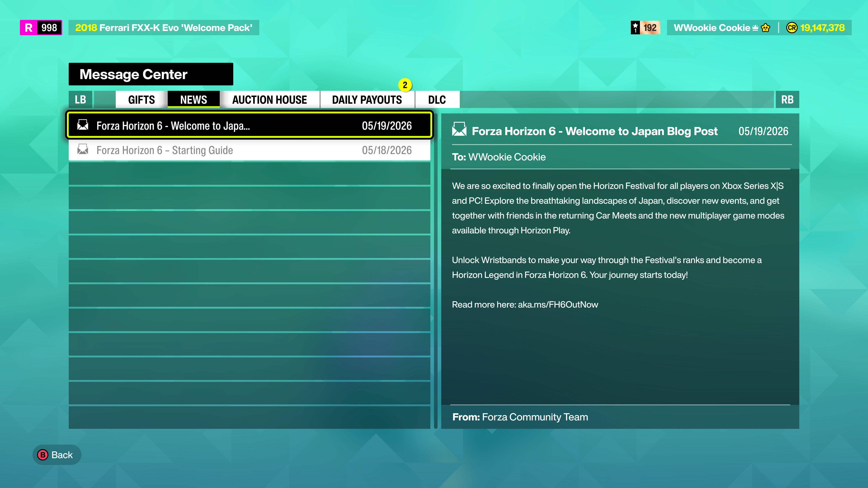Switch to the DLC tab

pos(437,99)
